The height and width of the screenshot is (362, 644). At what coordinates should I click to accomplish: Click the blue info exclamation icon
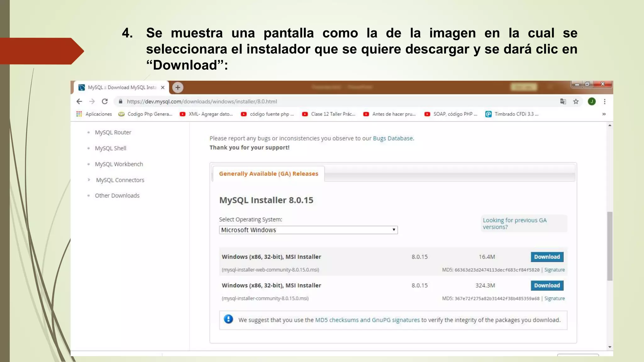228,319
